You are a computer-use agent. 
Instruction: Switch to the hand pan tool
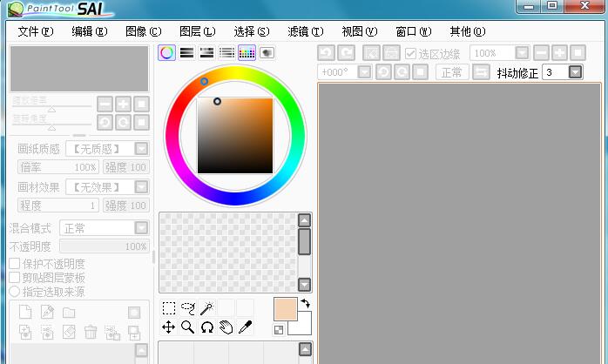pyautogui.click(x=226, y=327)
